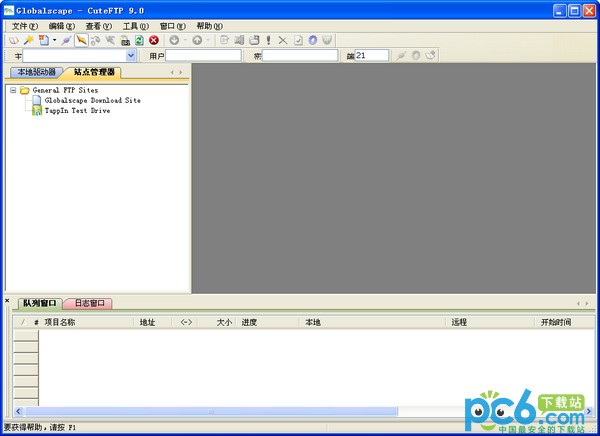This screenshot has height=436, width=600.
Task: Click the Properties sheet icon in toolbar
Action: click(x=298, y=40)
